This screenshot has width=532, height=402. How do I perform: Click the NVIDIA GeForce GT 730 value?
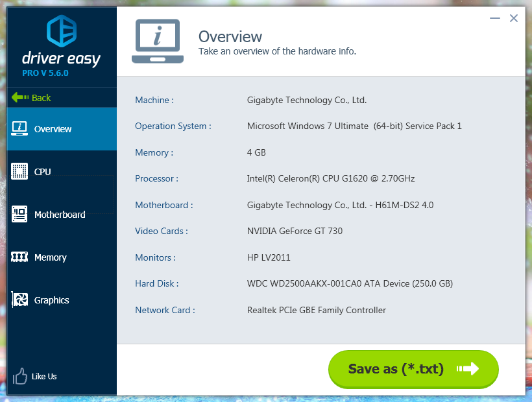[295, 231]
